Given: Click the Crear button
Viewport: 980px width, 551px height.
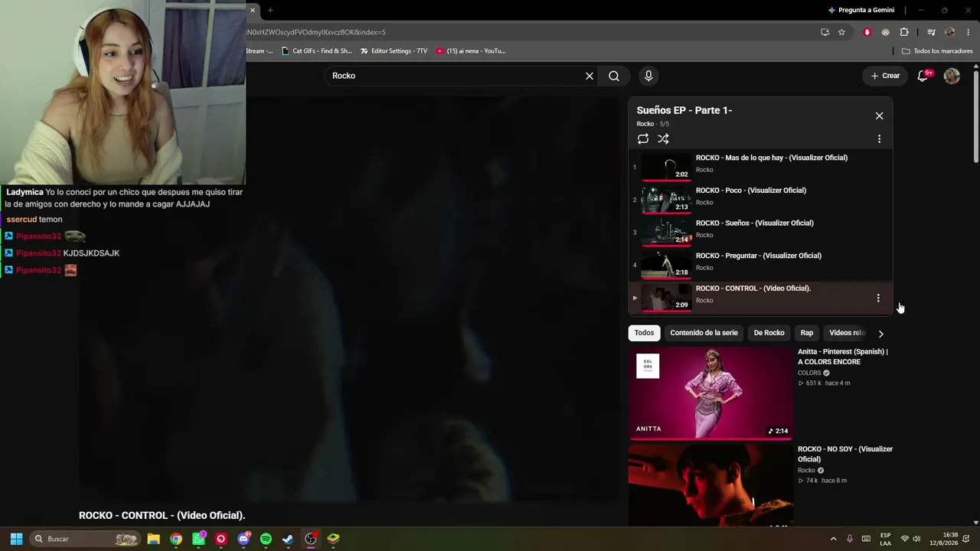Looking at the screenshot, I should [x=885, y=76].
